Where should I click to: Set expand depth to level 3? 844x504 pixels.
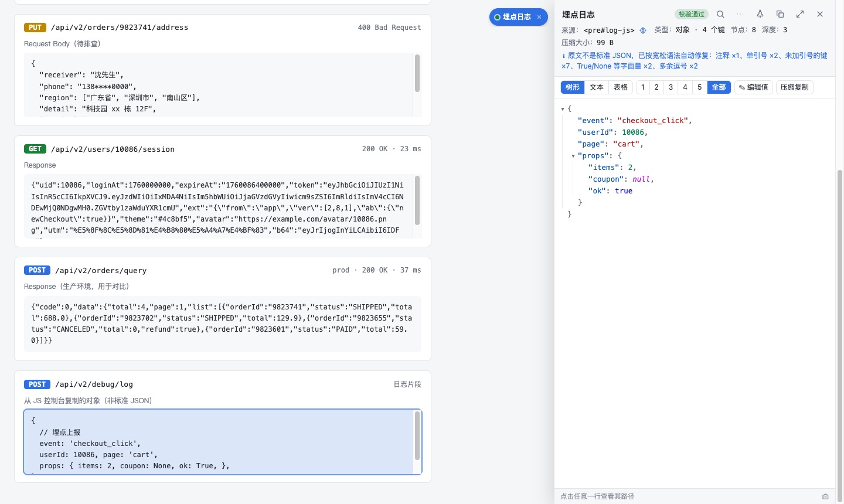pyautogui.click(x=671, y=87)
